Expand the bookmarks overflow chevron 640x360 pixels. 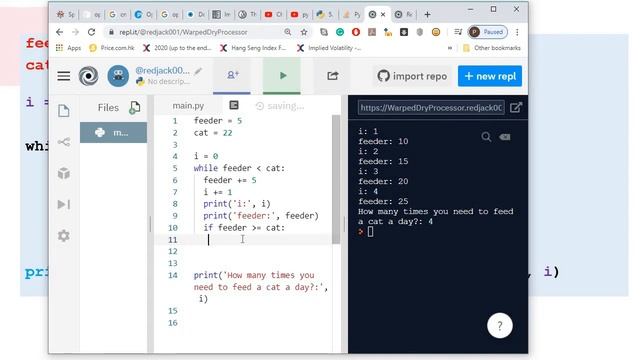point(450,48)
